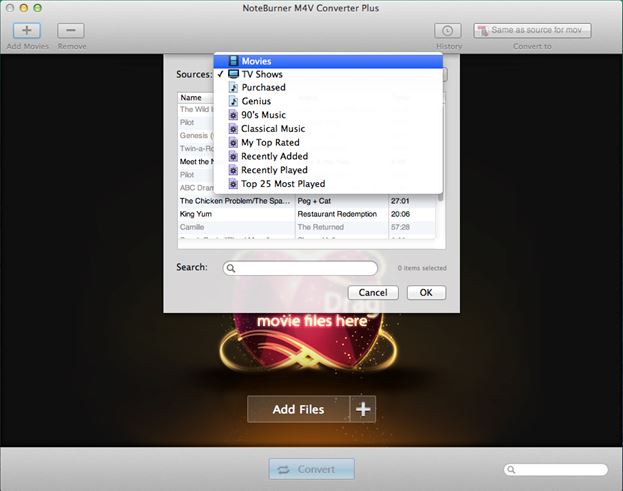Viewport: 623px width, 491px height.
Task: Click the Genius playlist icon
Action: 234,101
